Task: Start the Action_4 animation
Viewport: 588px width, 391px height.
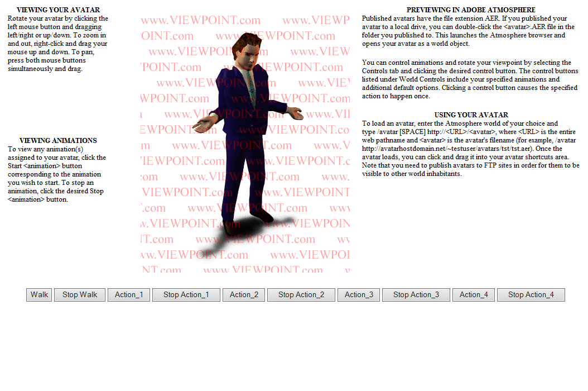Action: tap(474, 295)
